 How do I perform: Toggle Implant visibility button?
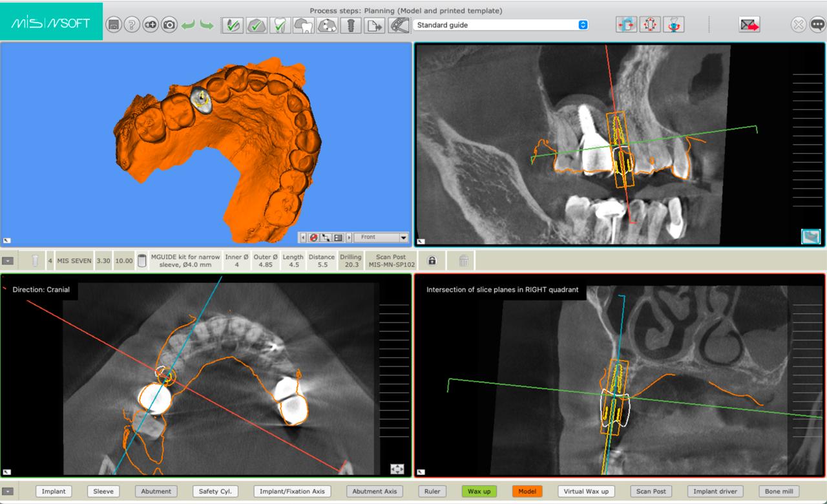[x=54, y=492]
